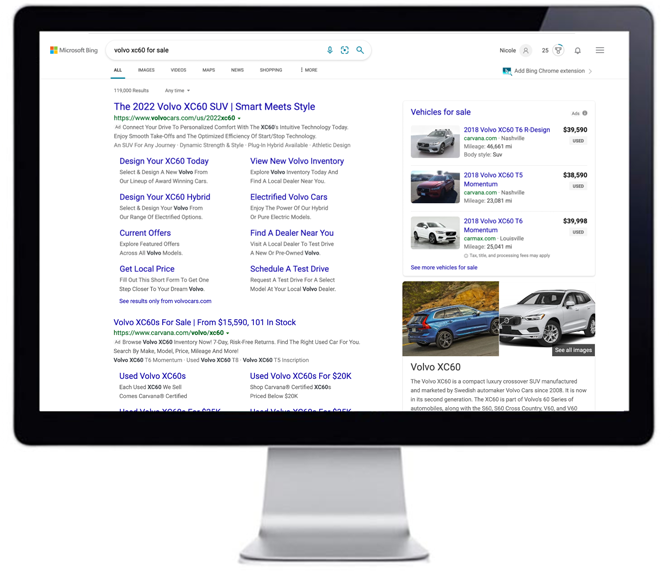Open 2018 Volvo XC60 T6 R-Design listing

coord(507,130)
